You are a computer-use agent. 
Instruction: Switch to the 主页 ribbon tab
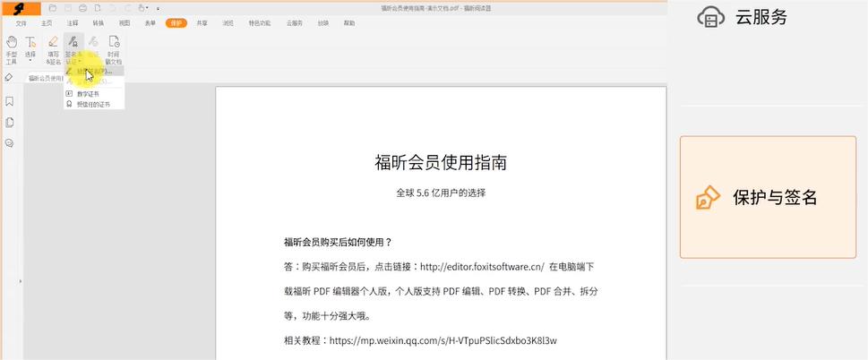pyautogui.click(x=47, y=23)
